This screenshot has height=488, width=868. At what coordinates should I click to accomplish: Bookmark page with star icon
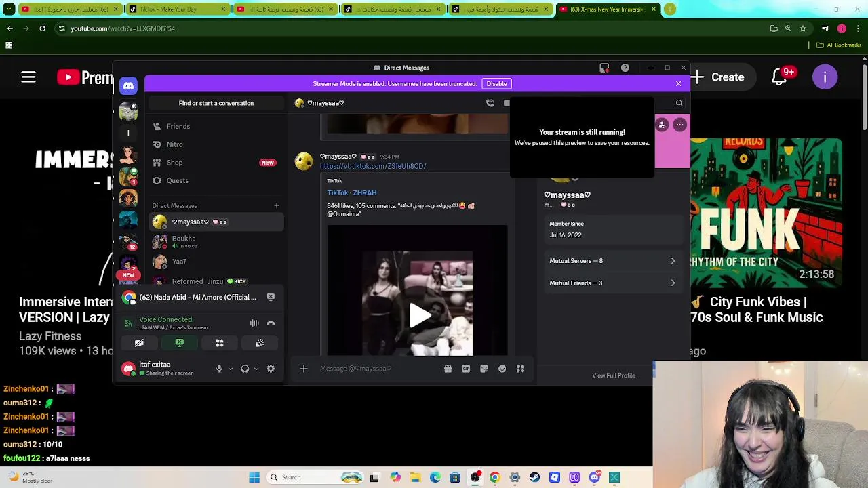802,28
